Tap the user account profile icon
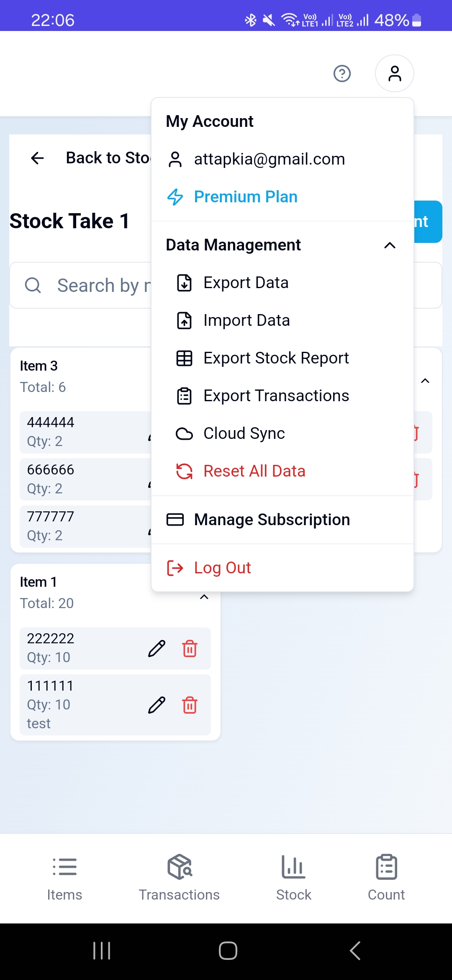452x980 pixels. (394, 74)
